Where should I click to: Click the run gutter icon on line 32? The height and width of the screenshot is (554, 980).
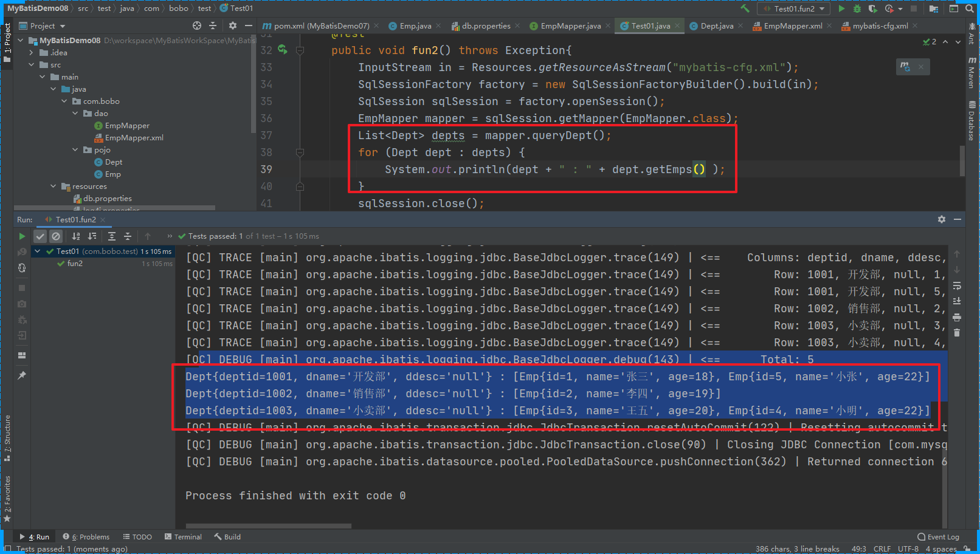click(x=283, y=49)
